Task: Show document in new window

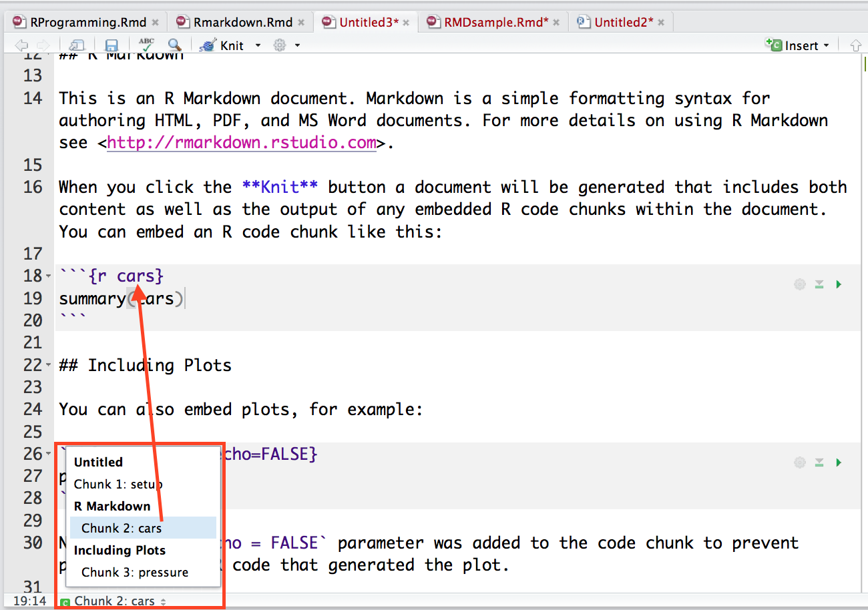Action: (77, 45)
